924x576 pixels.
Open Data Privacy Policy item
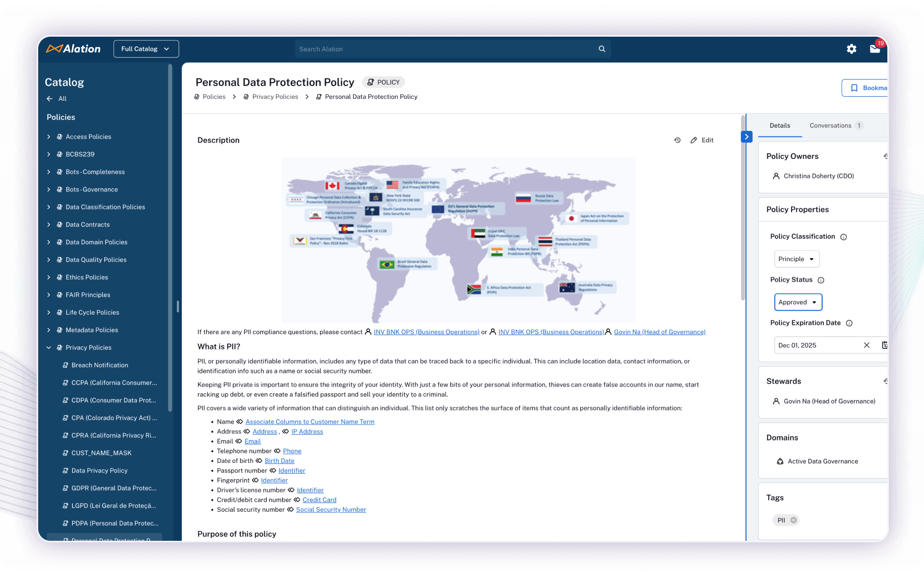tap(99, 471)
